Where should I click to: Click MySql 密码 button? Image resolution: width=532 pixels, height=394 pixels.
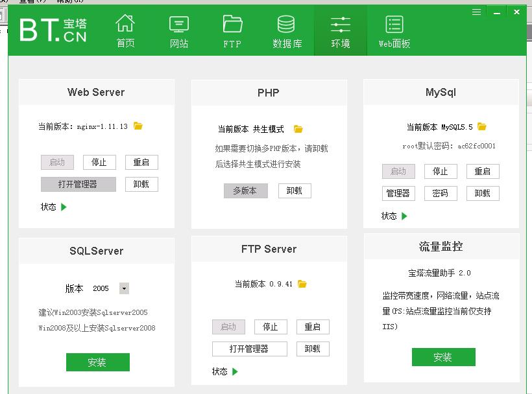441,194
